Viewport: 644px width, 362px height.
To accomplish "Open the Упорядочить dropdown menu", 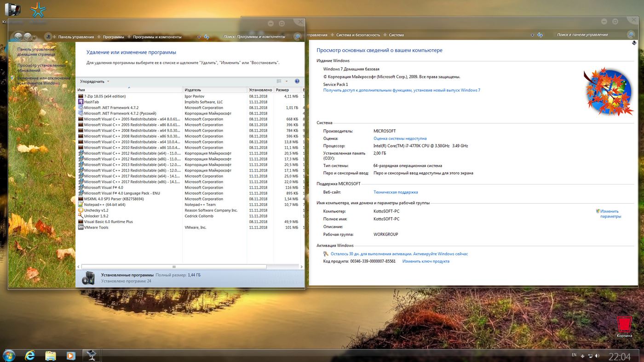I will [94, 81].
